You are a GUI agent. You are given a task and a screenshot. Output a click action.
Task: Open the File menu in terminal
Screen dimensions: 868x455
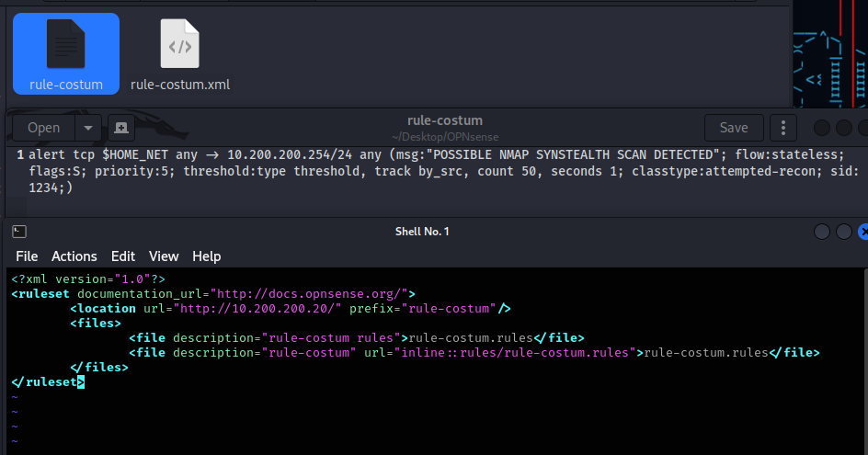click(x=27, y=256)
